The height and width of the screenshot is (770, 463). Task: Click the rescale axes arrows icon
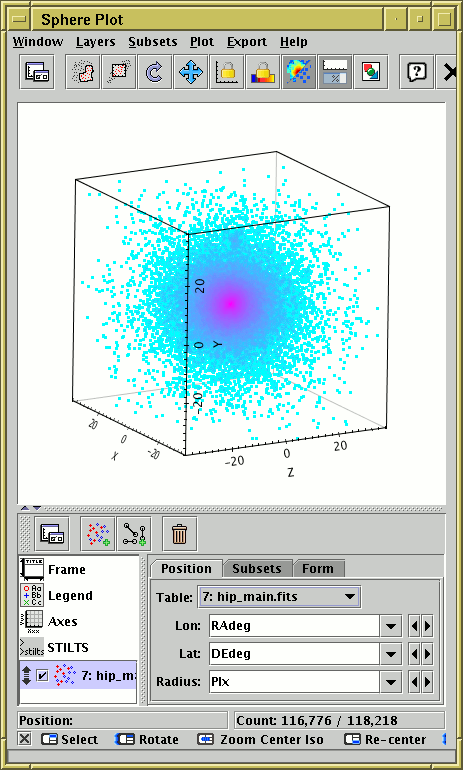point(191,72)
